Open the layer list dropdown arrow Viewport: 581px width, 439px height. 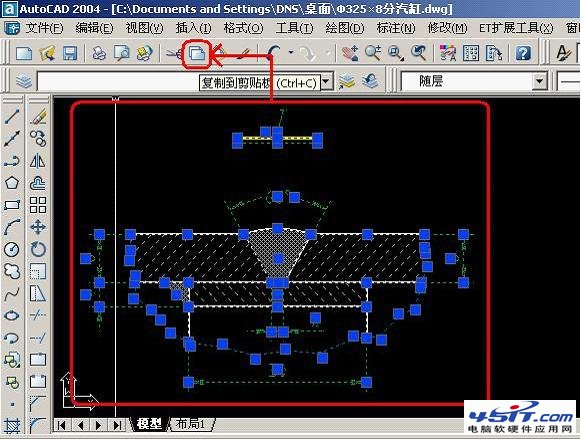(326, 82)
